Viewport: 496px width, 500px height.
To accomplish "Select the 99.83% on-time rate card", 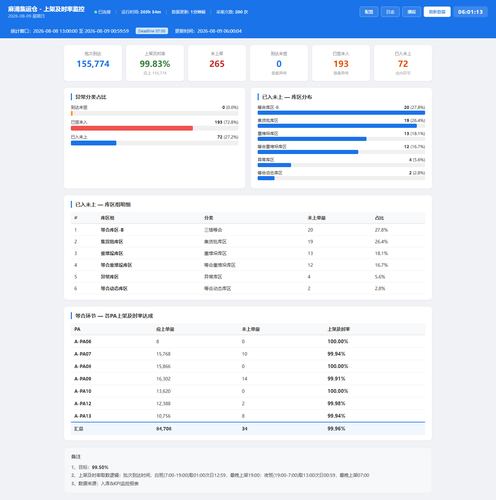I will [x=155, y=63].
